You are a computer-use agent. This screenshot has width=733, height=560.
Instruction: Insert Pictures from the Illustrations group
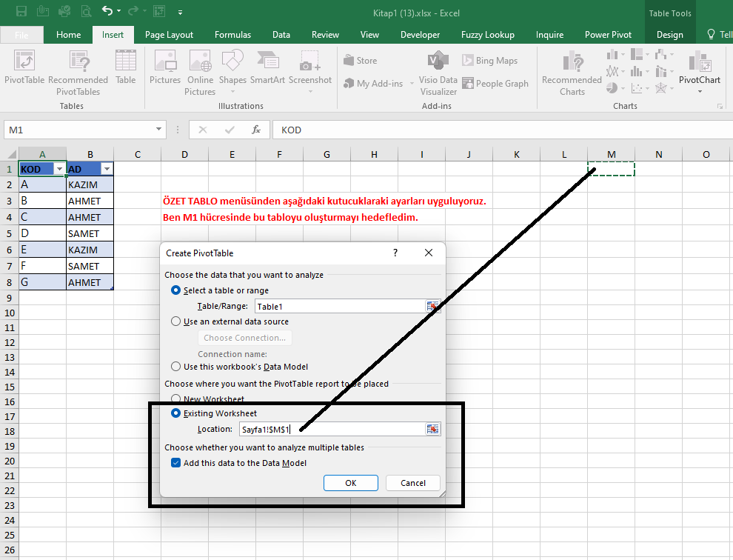point(165,68)
